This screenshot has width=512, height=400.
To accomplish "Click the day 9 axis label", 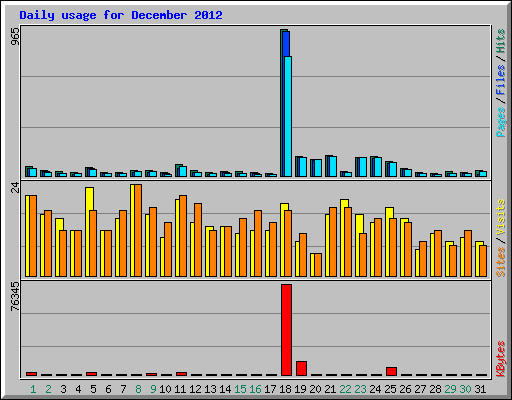I will [153, 389].
